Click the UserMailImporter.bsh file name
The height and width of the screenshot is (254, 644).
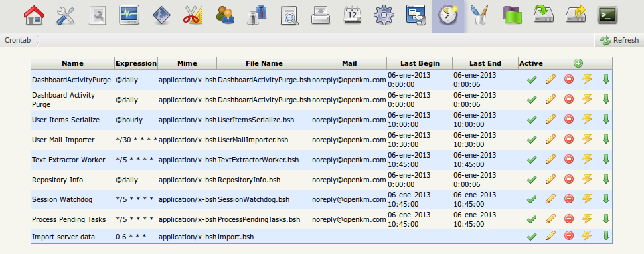253,140
